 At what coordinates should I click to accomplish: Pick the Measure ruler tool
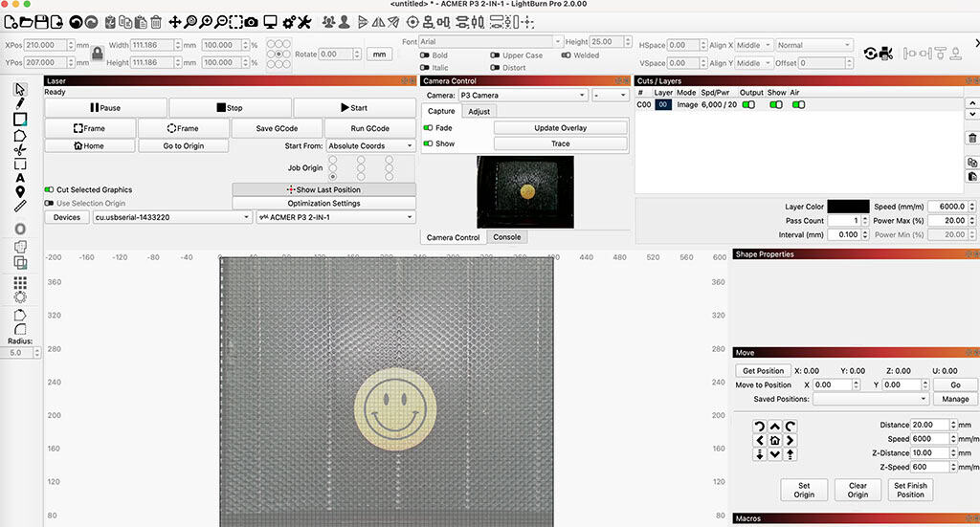pyautogui.click(x=20, y=206)
